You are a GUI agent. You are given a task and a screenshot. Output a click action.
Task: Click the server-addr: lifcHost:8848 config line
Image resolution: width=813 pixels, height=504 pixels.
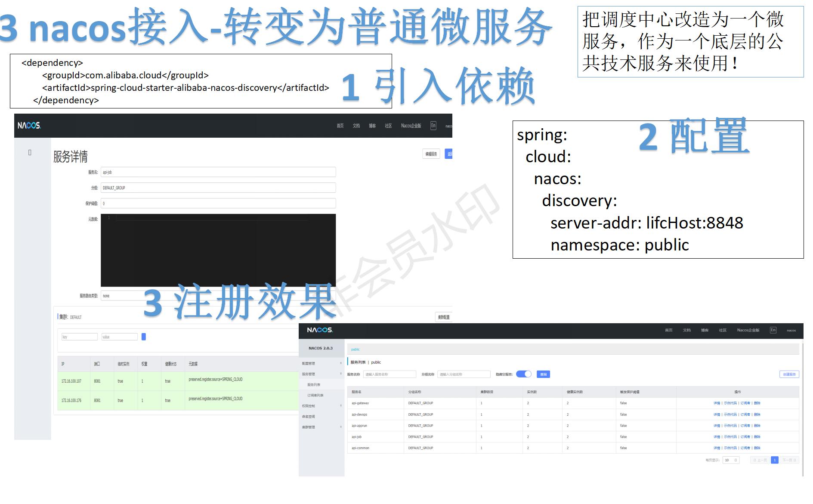(x=647, y=223)
